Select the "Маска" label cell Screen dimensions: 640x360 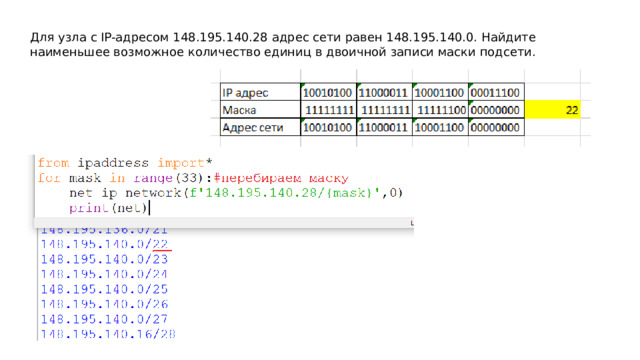pos(260,110)
